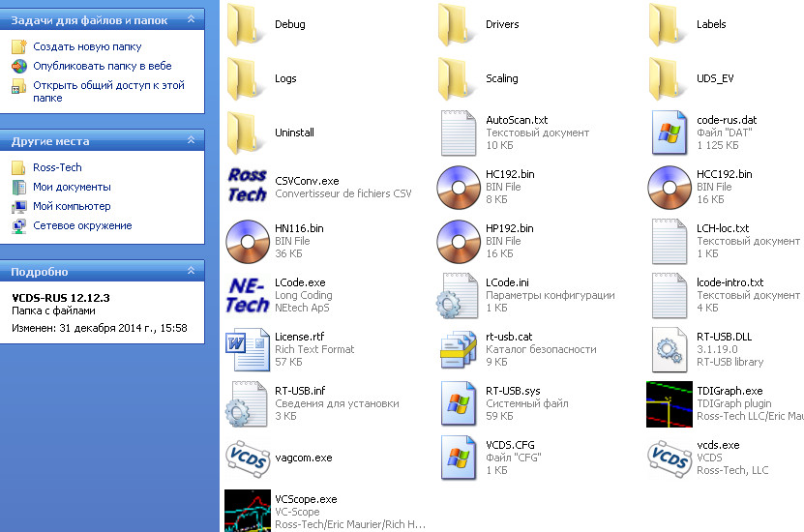Select the HN116.bin disc icon
The height and width of the screenshot is (532, 804).
click(x=248, y=242)
